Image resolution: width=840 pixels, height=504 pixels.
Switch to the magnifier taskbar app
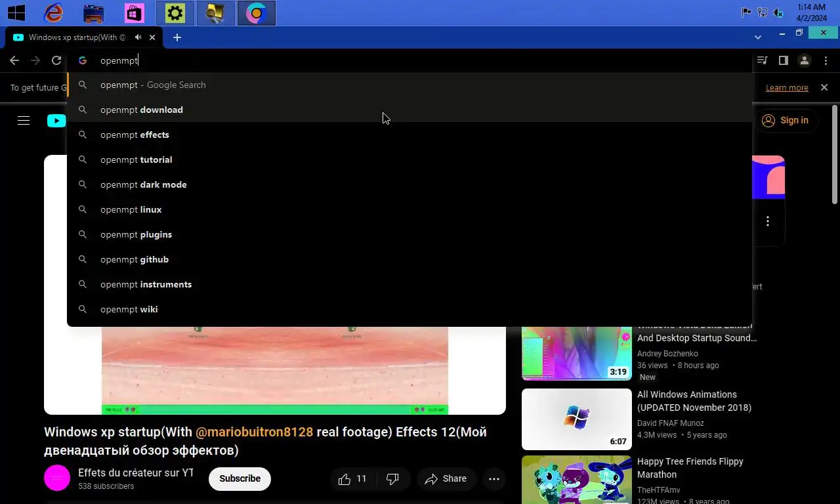pyautogui.click(x=215, y=13)
